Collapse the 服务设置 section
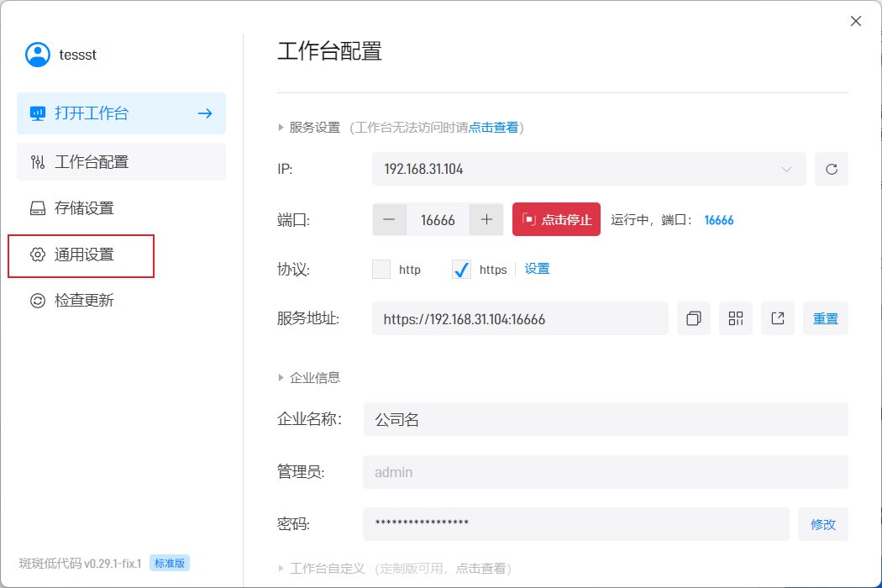882x588 pixels. (281, 128)
